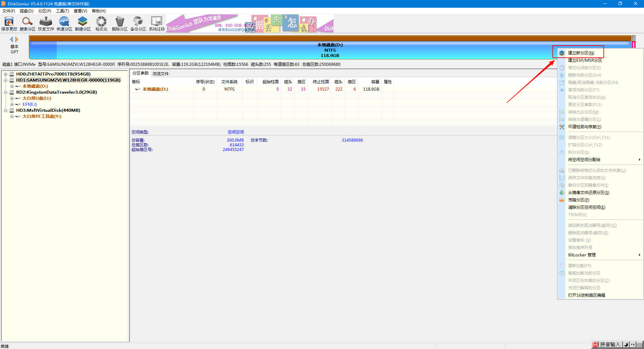This screenshot has height=349, width=644.
Task: Click the 文件系统 column header
Action: [x=229, y=82]
